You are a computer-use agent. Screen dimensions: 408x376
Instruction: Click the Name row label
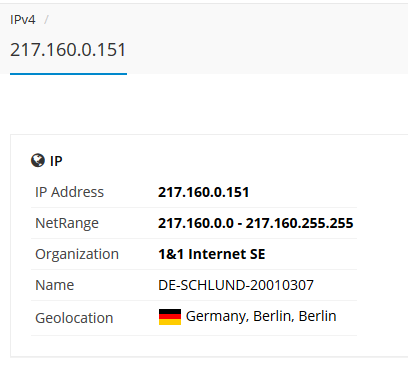point(54,285)
